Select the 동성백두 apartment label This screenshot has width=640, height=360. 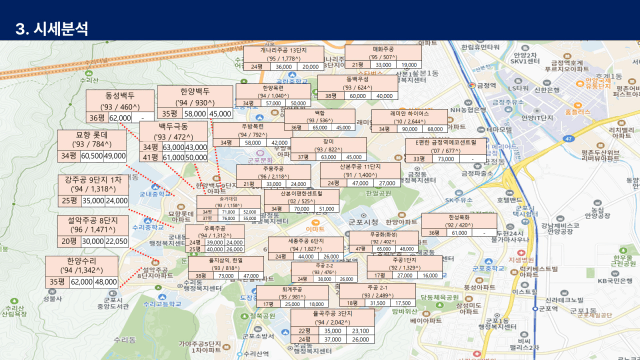click(120, 96)
